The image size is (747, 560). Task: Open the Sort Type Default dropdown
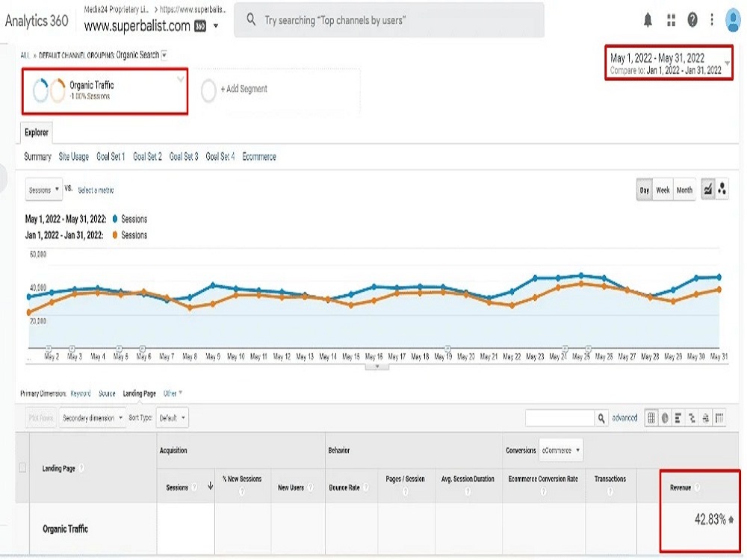[172, 418]
